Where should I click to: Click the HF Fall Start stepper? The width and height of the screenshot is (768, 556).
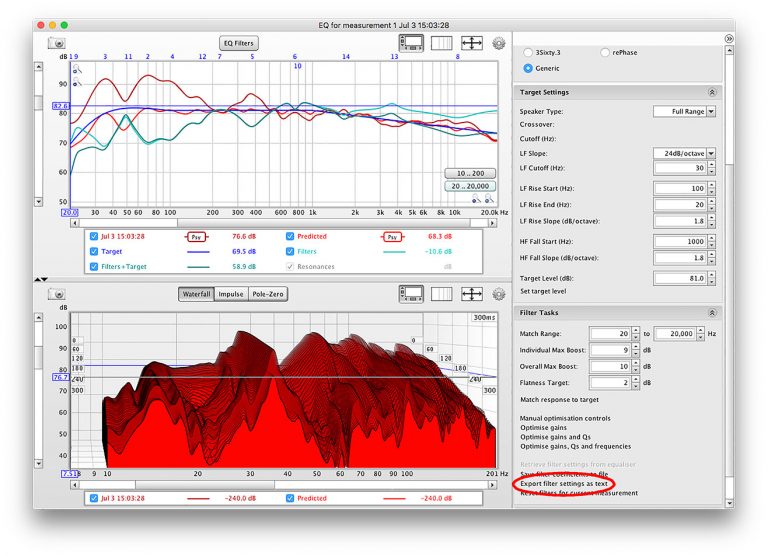pyautogui.click(x=712, y=242)
